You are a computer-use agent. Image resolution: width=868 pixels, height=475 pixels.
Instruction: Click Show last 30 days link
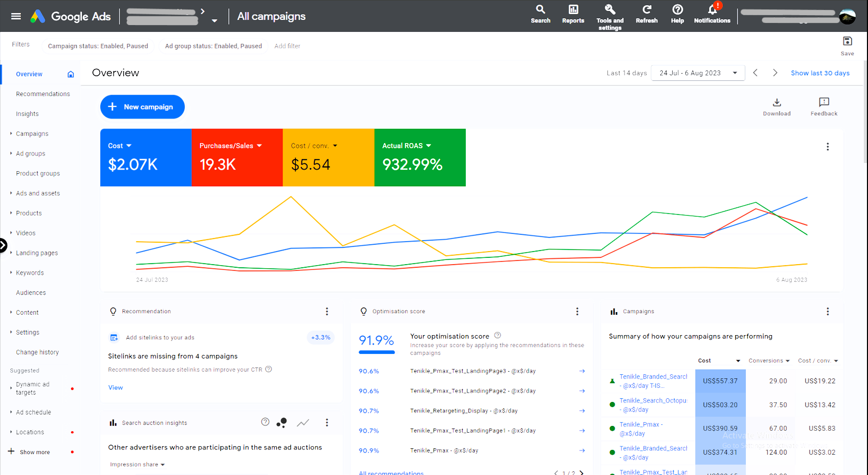(820, 73)
